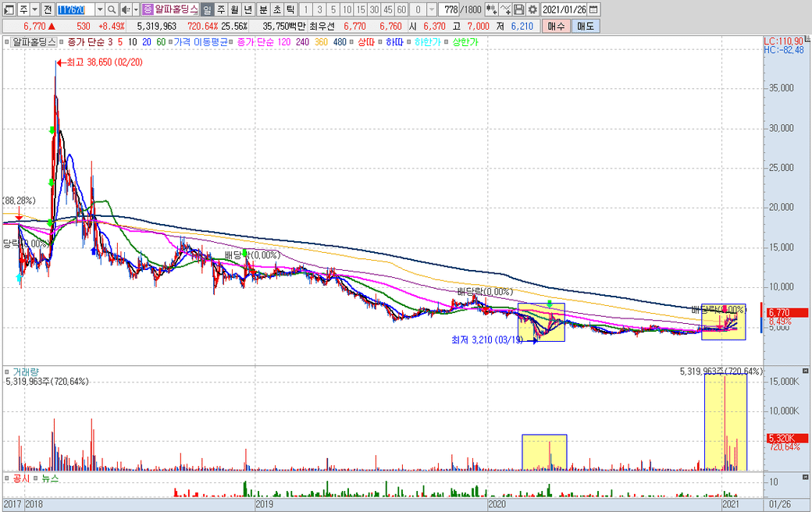
Task: Open the calendar date picker icon
Action: click(x=594, y=9)
